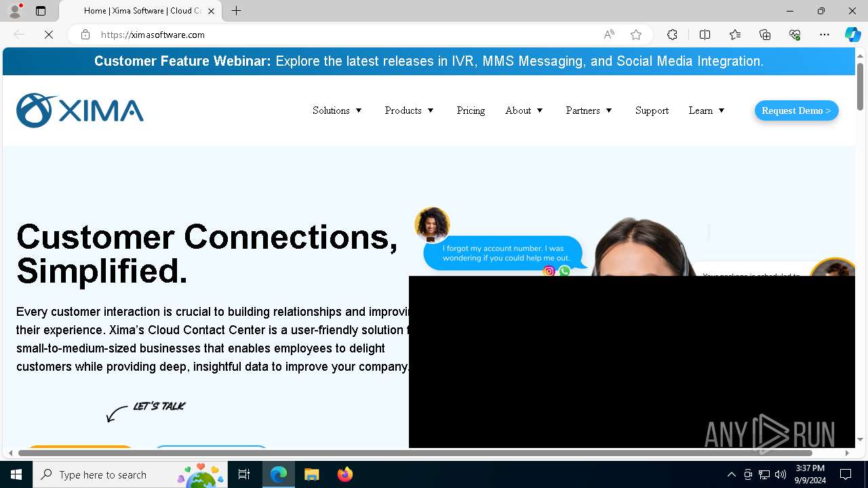Open the volume control in system tray

tap(781, 474)
